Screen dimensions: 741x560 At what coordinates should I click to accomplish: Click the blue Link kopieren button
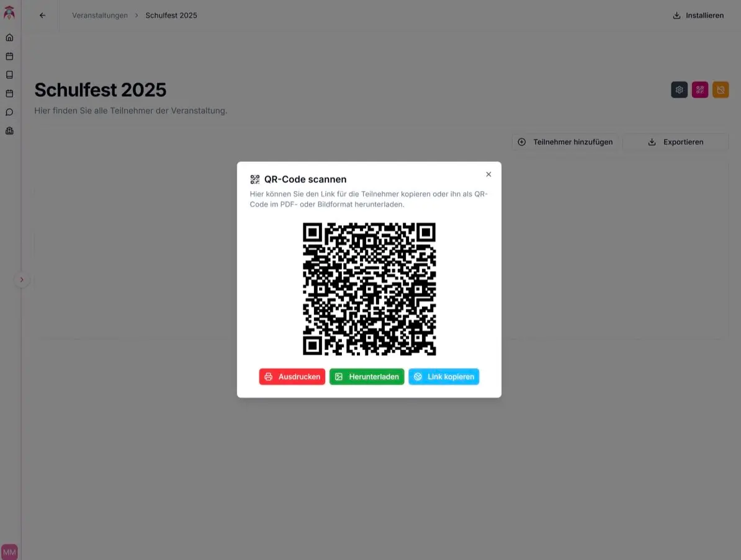tap(444, 377)
